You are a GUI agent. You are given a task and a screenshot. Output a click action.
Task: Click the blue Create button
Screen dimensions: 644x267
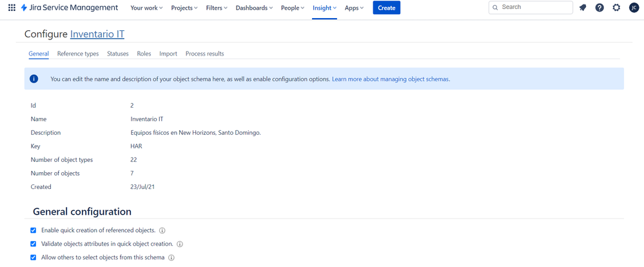pyautogui.click(x=386, y=8)
